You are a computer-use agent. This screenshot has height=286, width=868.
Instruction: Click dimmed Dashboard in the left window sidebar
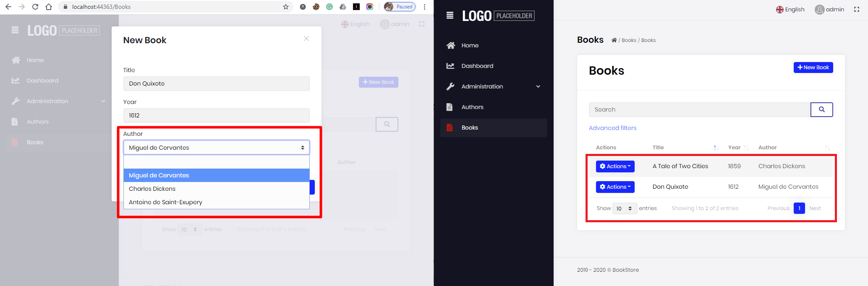pyautogui.click(x=42, y=81)
